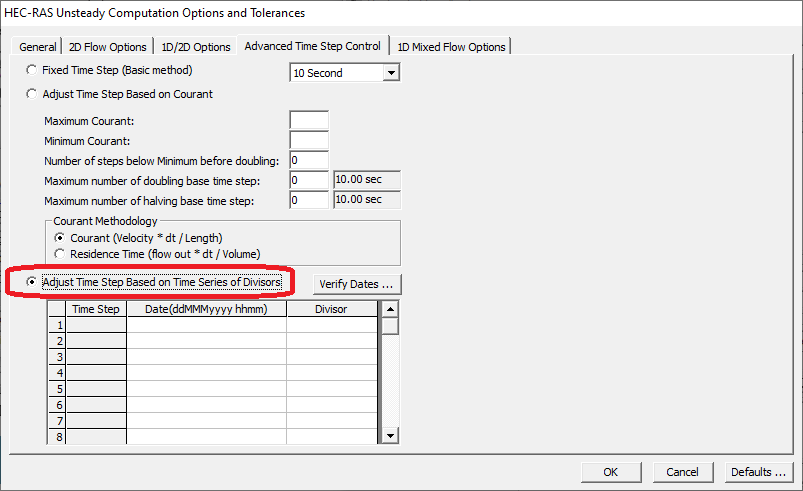Select the Divisor cell in row 1

pos(332,325)
